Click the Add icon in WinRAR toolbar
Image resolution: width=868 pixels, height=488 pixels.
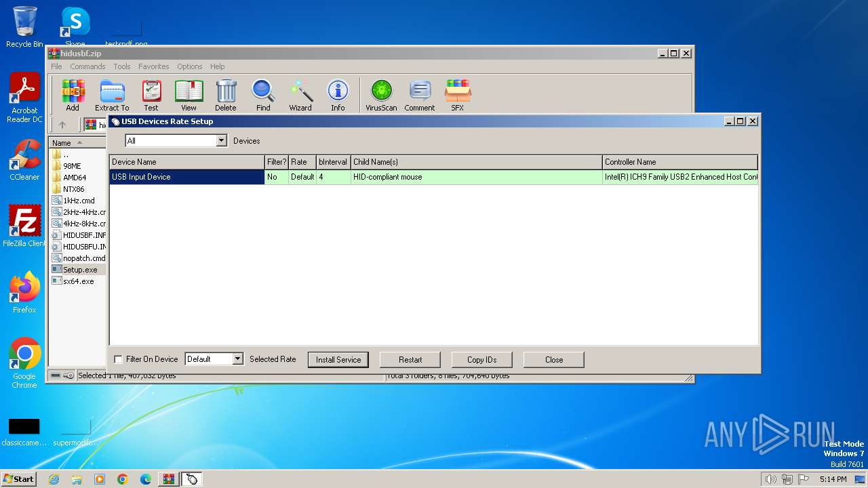click(73, 95)
